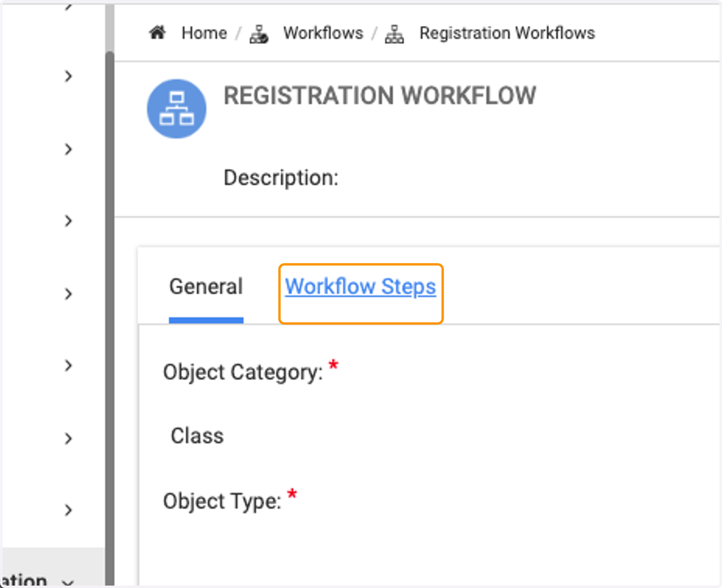
Task: Switch to the Workflow Steps tab
Action: click(x=360, y=286)
